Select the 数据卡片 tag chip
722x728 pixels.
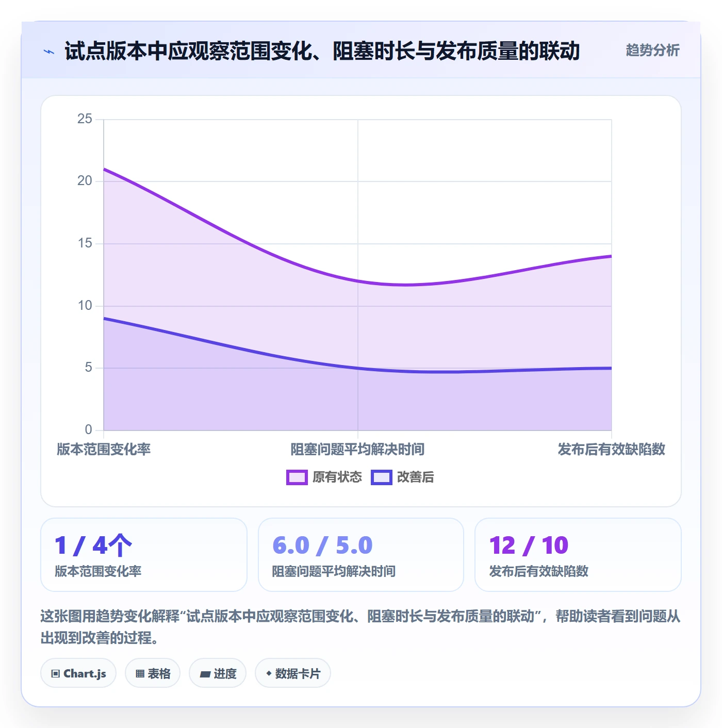coord(293,673)
